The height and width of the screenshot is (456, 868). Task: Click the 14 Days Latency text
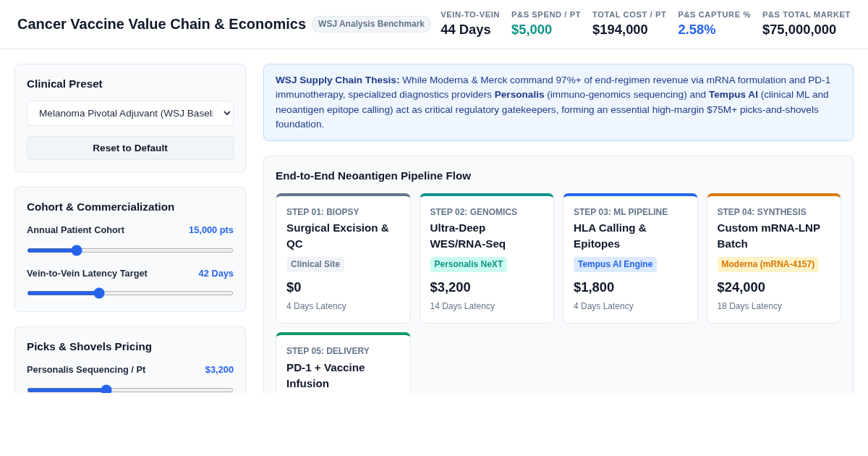(x=462, y=306)
